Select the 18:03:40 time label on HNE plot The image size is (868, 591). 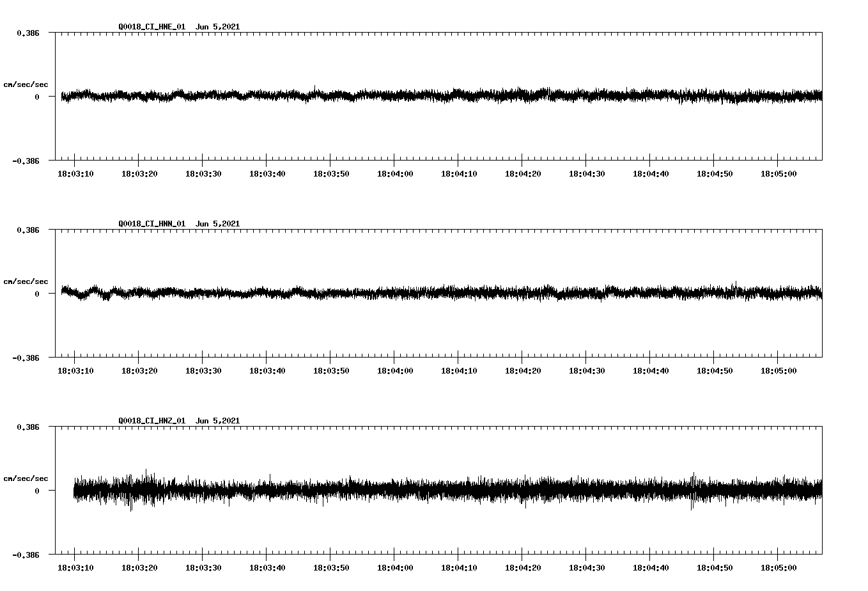267,174
